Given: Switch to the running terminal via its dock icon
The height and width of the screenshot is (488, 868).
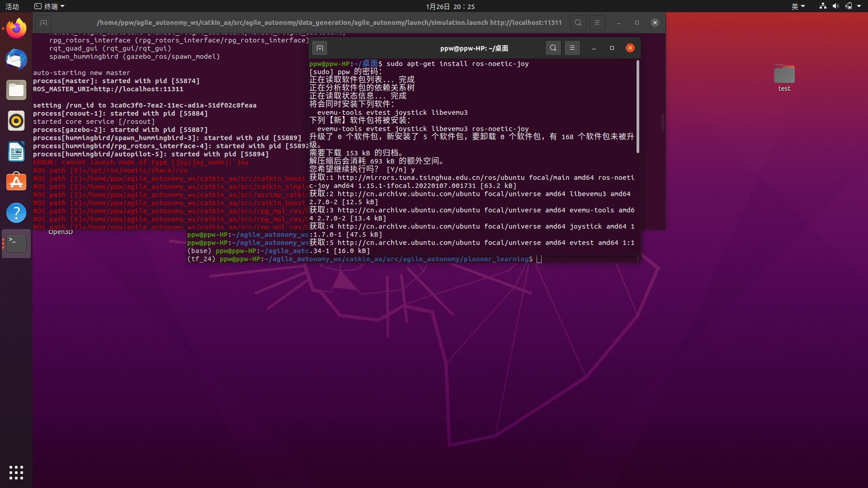Looking at the screenshot, I should pyautogui.click(x=16, y=243).
